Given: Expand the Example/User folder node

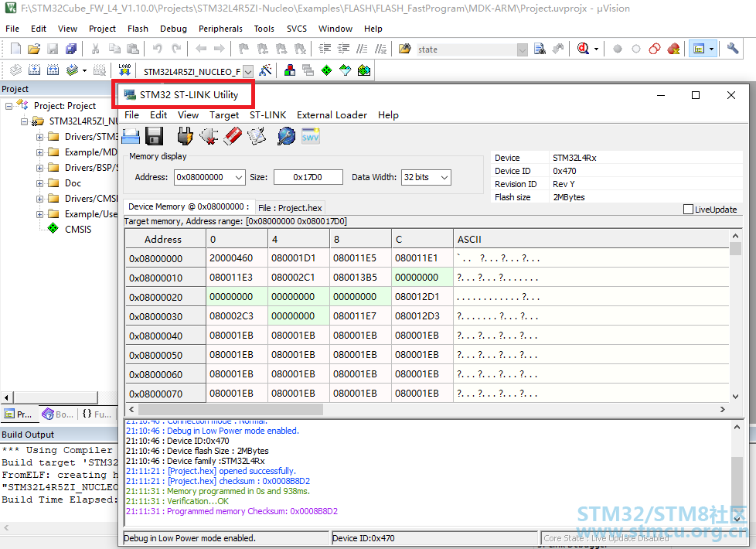Looking at the screenshot, I should (x=40, y=214).
